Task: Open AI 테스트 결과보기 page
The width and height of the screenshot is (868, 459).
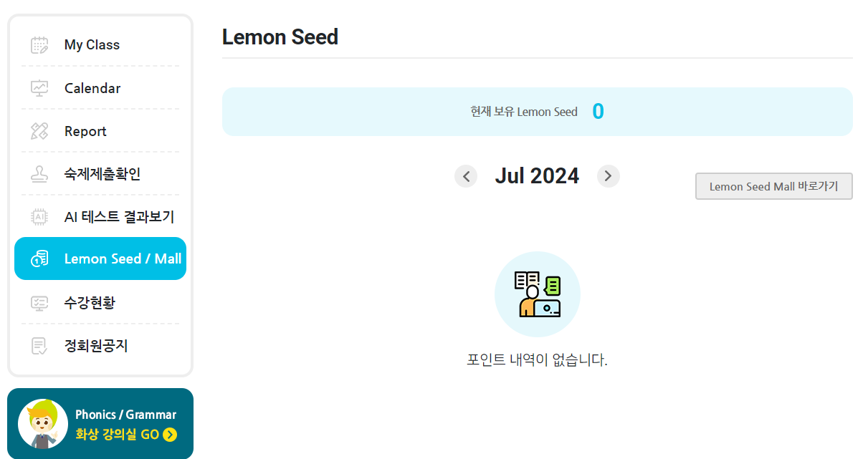Action: point(119,217)
